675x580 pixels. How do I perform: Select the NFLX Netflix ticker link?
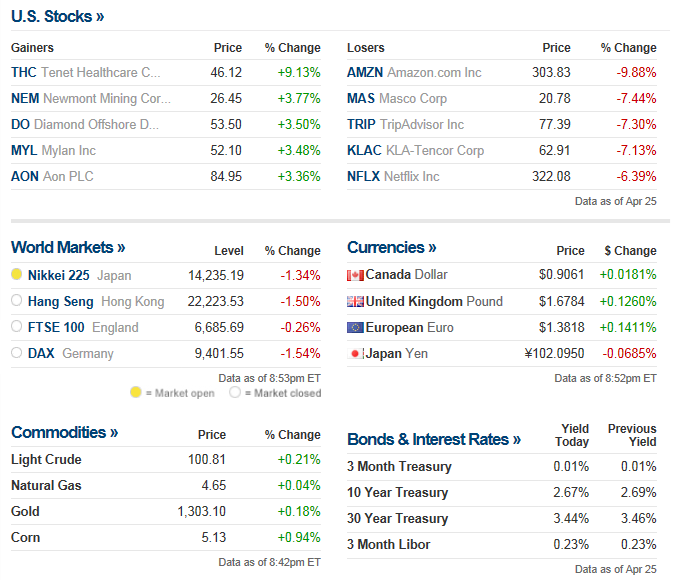coord(363,177)
